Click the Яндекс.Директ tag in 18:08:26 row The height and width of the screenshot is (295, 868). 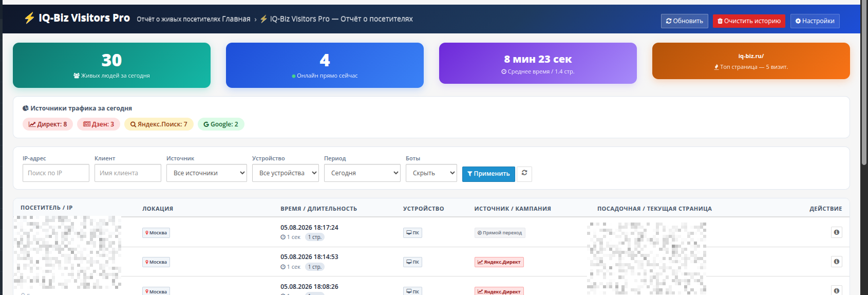(499, 291)
